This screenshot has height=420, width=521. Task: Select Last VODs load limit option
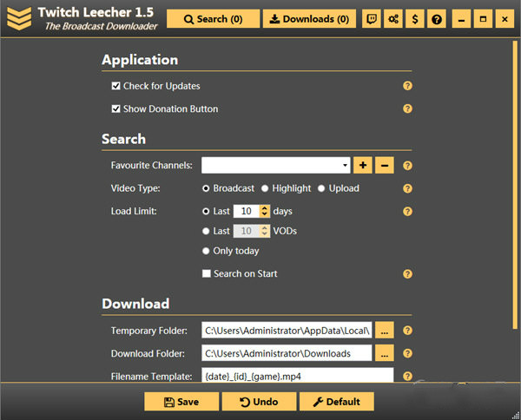[206, 231]
